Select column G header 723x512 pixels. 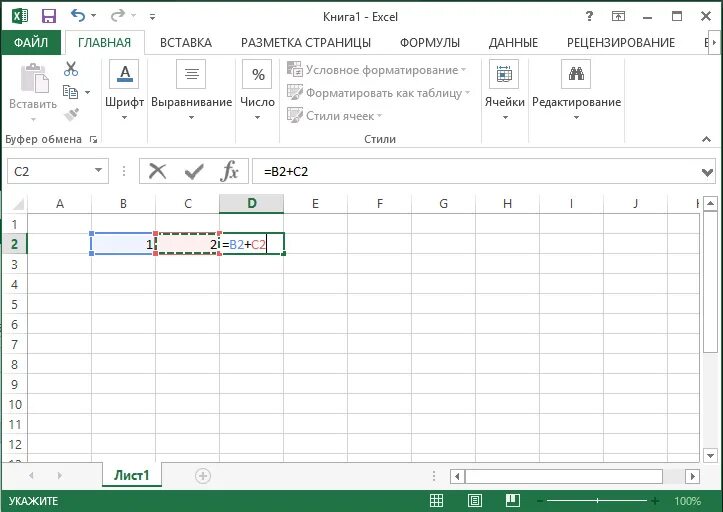pyautogui.click(x=443, y=203)
